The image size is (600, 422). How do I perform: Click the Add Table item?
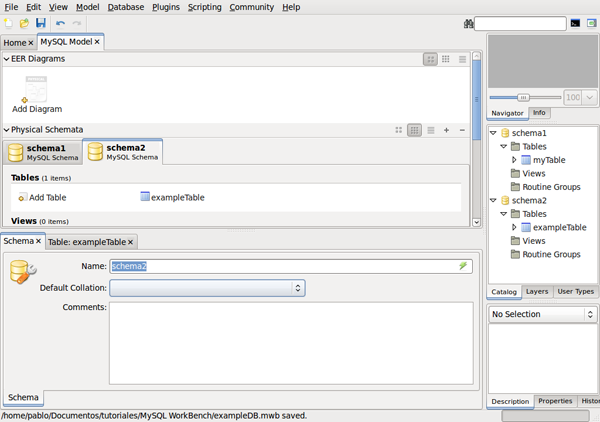tap(42, 197)
